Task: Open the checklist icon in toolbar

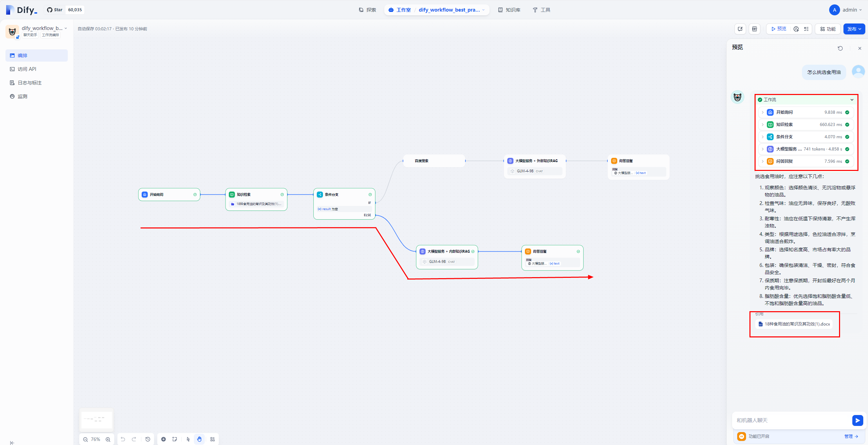Action: point(806,29)
